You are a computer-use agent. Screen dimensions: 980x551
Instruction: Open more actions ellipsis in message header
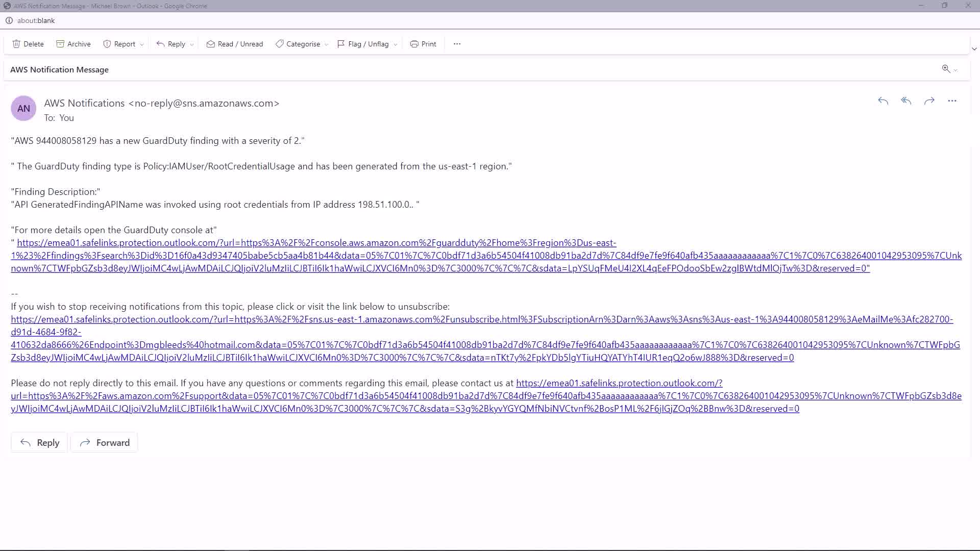952,101
